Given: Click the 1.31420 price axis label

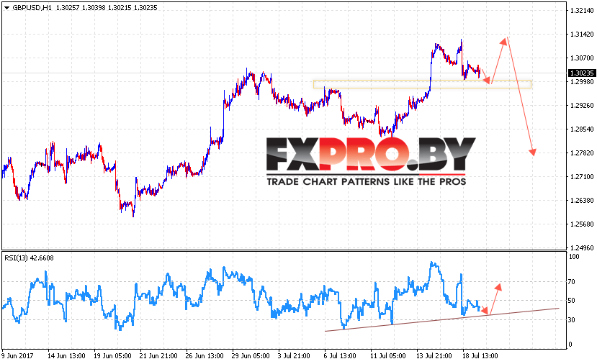Looking at the screenshot, I should [x=582, y=35].
